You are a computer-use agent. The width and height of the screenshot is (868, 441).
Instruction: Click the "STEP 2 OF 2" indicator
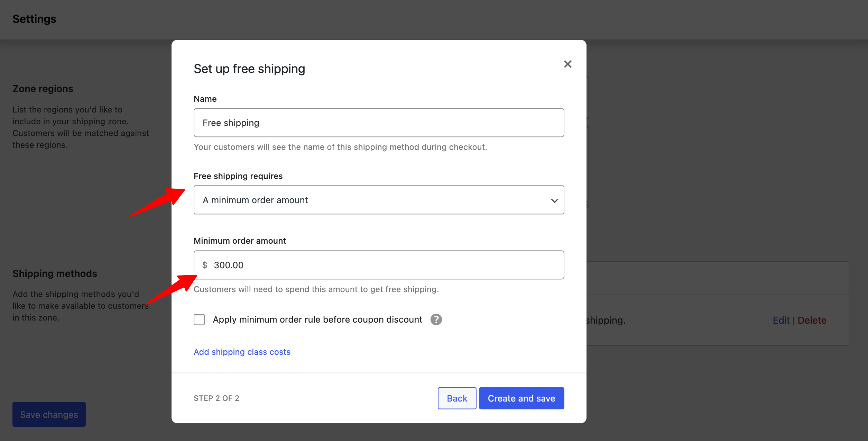click(216, 398)
